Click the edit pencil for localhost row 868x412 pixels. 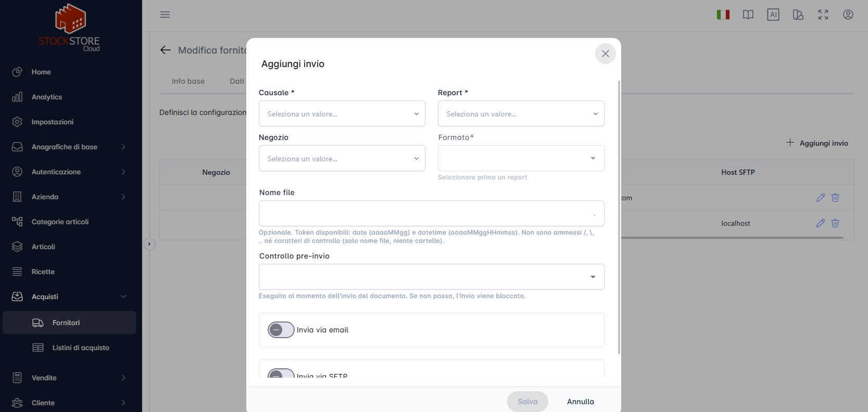[821, 223]
